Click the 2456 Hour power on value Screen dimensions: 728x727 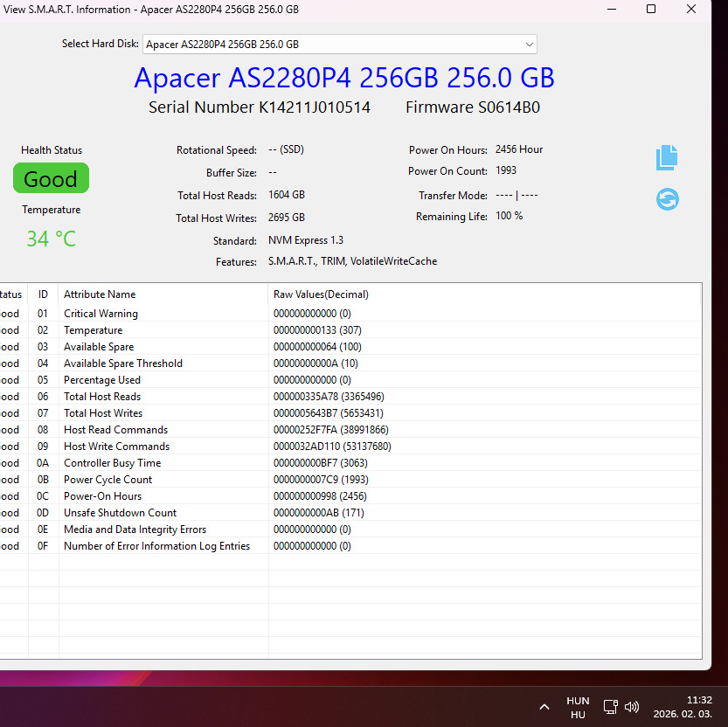519,149
